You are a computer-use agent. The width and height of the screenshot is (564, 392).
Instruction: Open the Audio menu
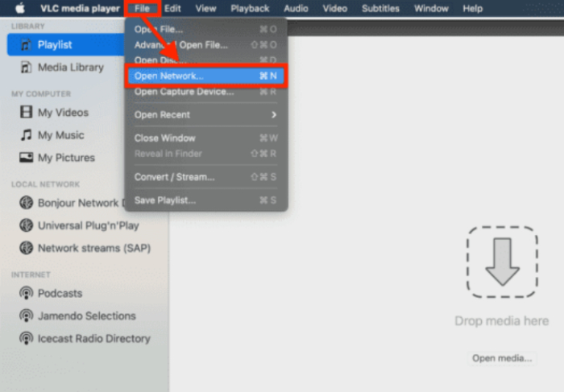[296, 8]
